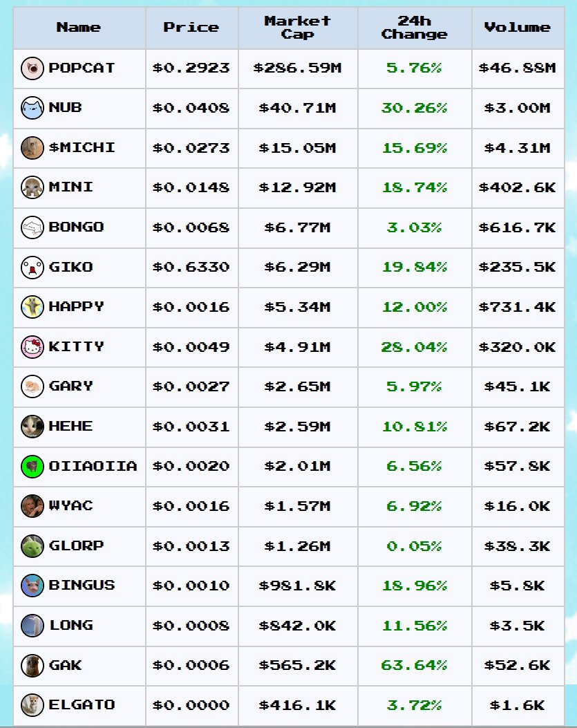The height and width of the screenshot is (728, 577).
Task: Click the BONGO cat icon
Action: click(32, 227)
